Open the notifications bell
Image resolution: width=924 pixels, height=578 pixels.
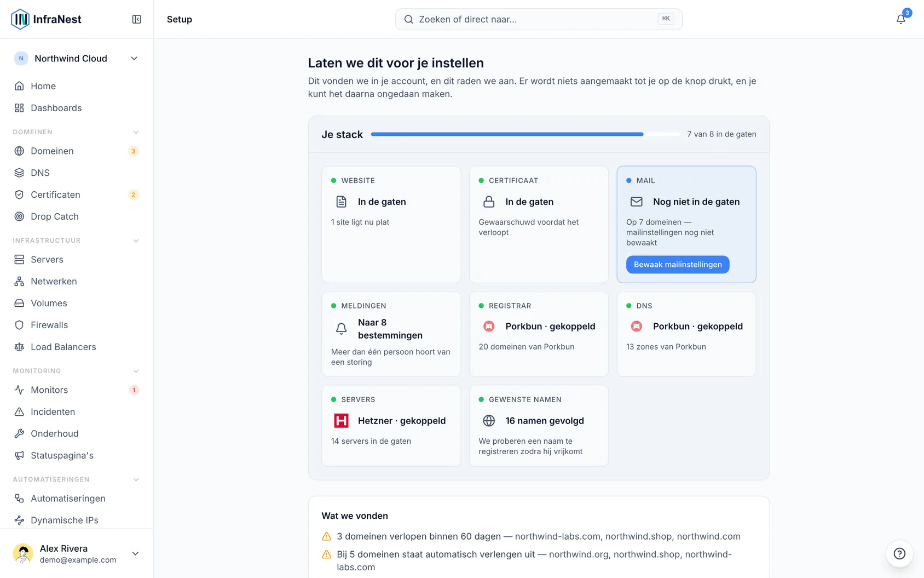900,19
